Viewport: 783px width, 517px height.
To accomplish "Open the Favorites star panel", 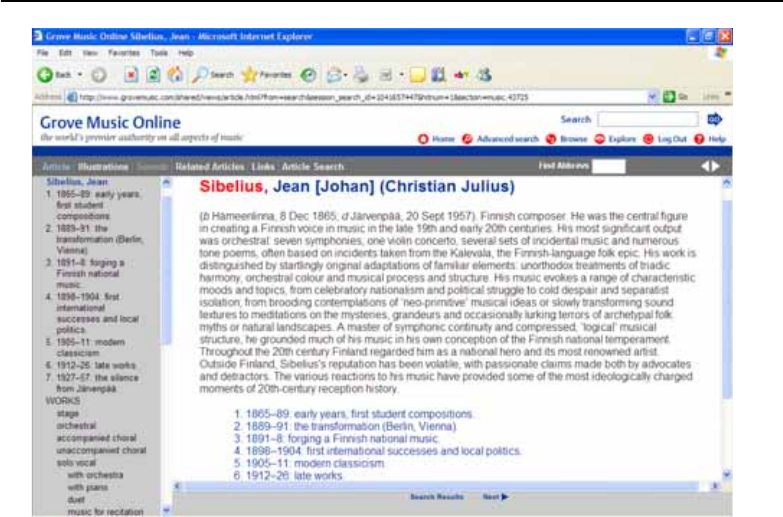I will point(249,75).
